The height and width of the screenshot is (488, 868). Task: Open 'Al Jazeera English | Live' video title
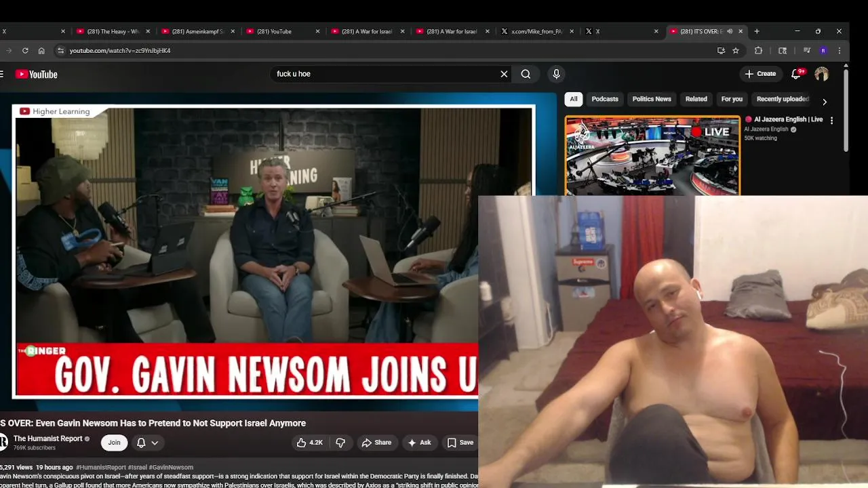[x=788, y=119]
